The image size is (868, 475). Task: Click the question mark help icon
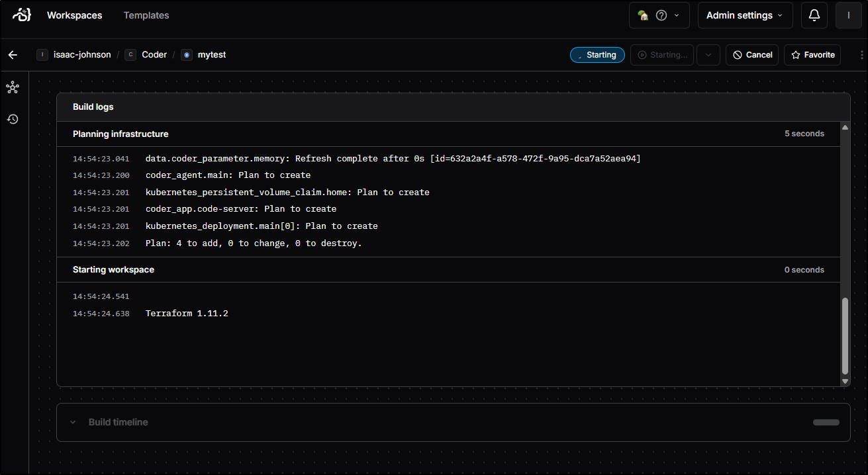coord(661,15)
